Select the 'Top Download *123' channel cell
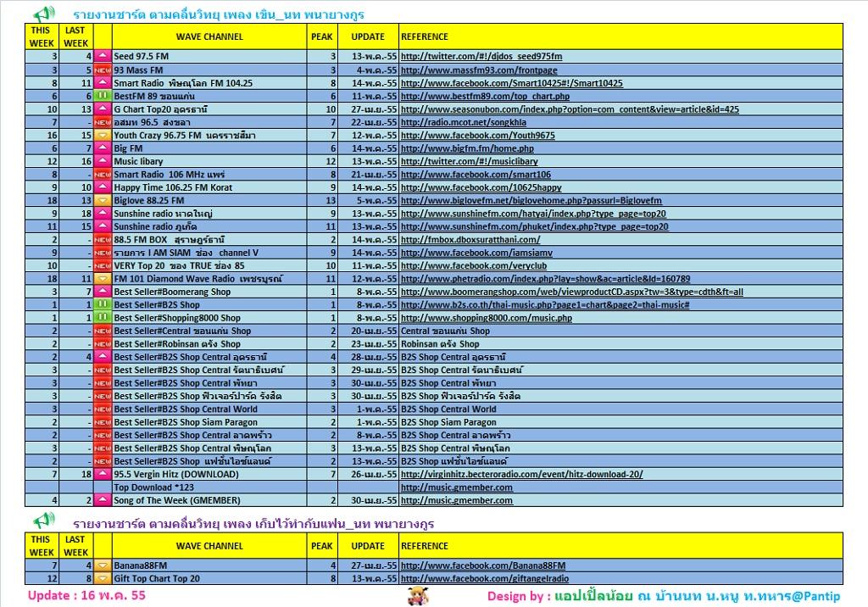 (x=209, y=487)
